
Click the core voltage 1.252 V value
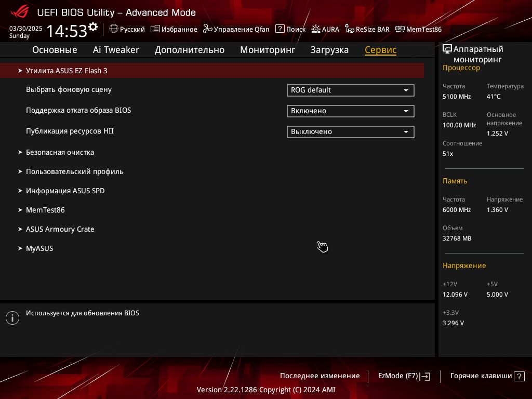[497, 134]
